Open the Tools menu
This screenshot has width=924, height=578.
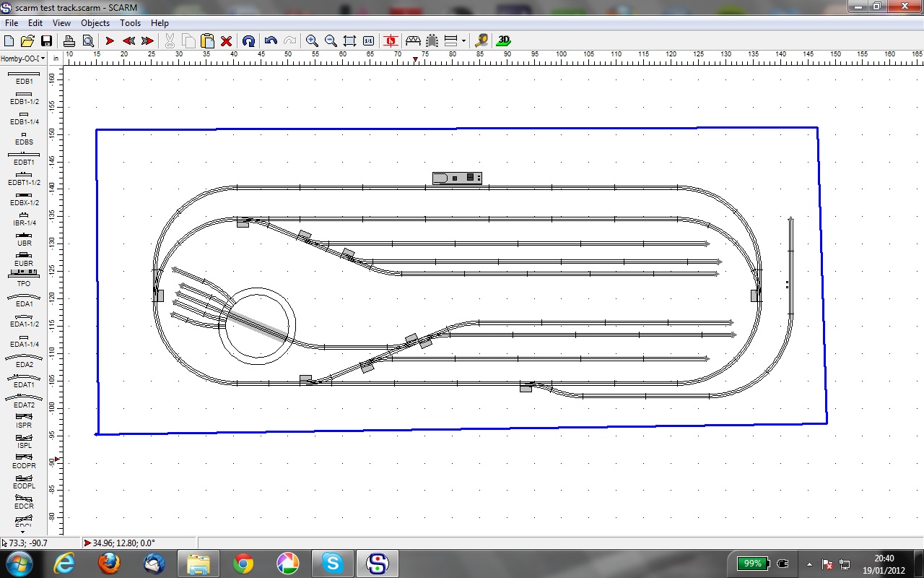click(130, 23)
